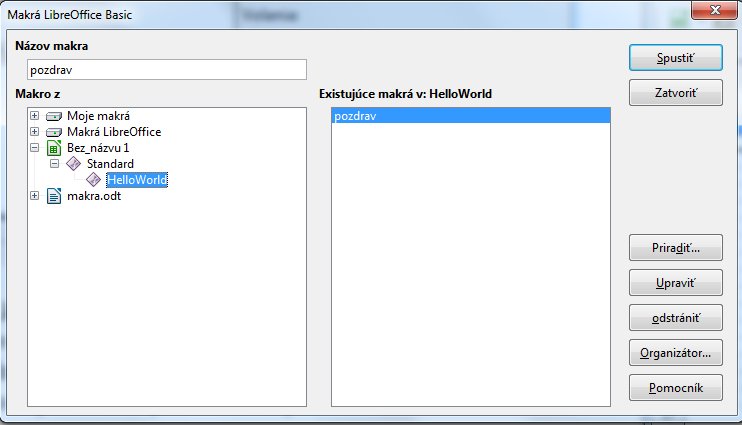Click the Makrá LibreOffice drive icon
This screenshot has width=742, height=425.
[x=54, y=132]
